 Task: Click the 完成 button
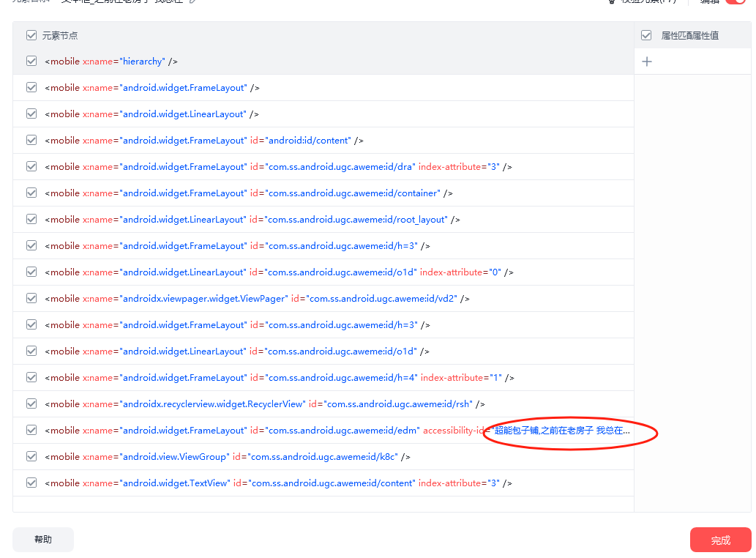tap(720, 540)
